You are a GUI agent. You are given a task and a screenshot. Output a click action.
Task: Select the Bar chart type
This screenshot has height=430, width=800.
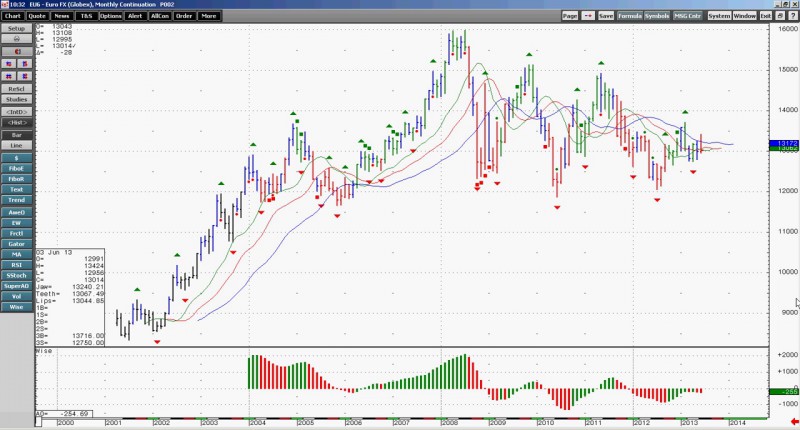[16, 135]
